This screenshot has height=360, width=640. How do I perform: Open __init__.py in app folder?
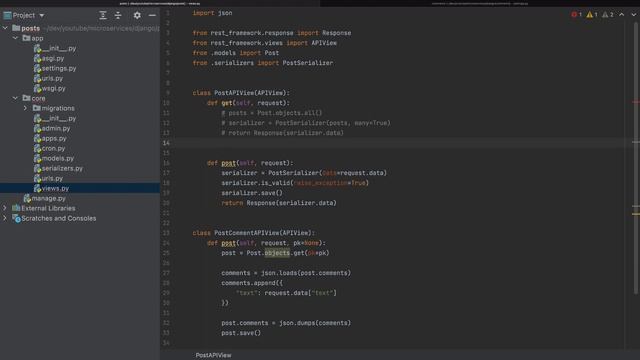pyautogui.click(x=55, y=48)
